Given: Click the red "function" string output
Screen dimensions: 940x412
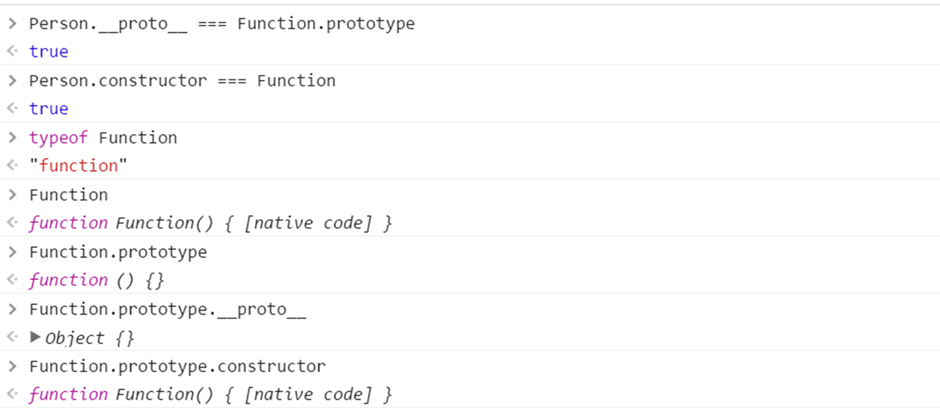Looking at the screenshot, I should [x=79, y=166].
